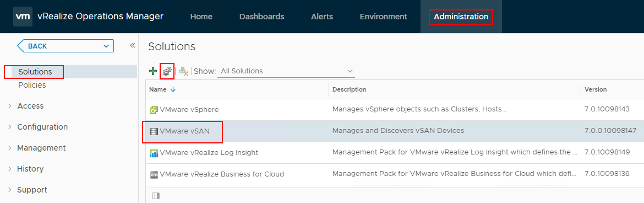The image size is (644, 203).
Task: Click the vRealize Operations Manager title
Action: (100, 17)
